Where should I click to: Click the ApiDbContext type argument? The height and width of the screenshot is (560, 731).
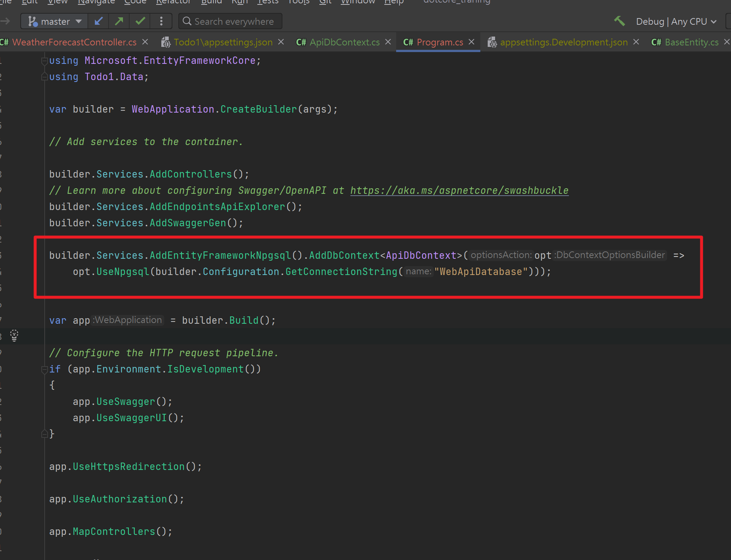pos(421,255)
